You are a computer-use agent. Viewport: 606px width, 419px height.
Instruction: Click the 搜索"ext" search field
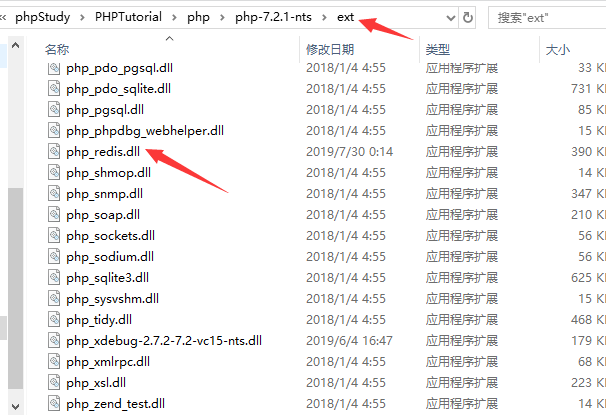click(x=547, y=18)
